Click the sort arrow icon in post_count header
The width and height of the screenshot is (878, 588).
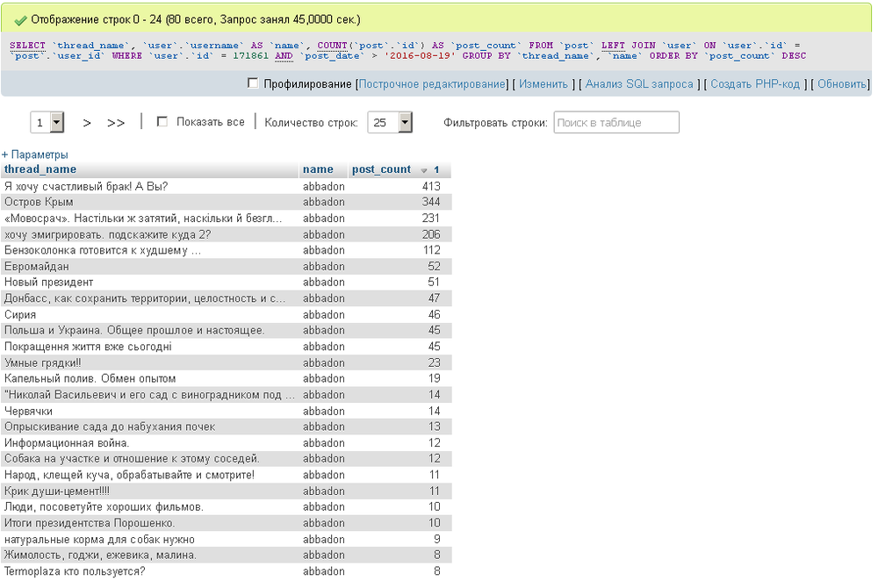click(424, 170)
